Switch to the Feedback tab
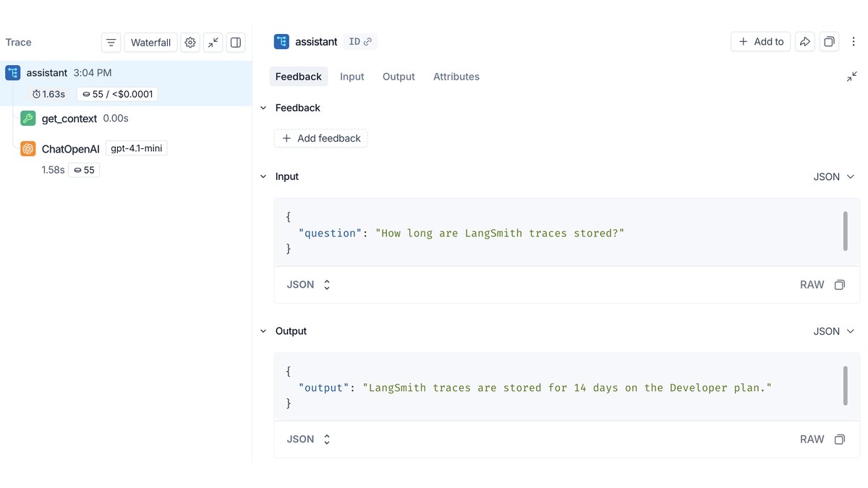Screen dimensions: 868x488 point(299,77)
